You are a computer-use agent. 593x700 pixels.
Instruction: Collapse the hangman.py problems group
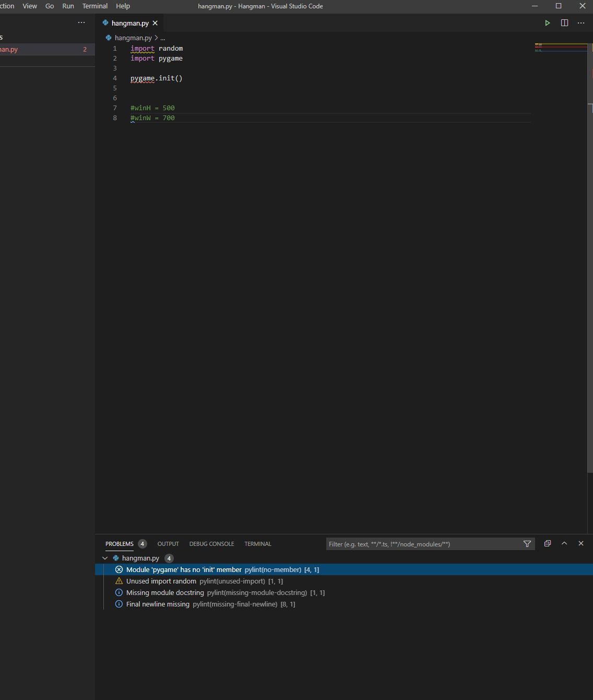click(105, 558)
